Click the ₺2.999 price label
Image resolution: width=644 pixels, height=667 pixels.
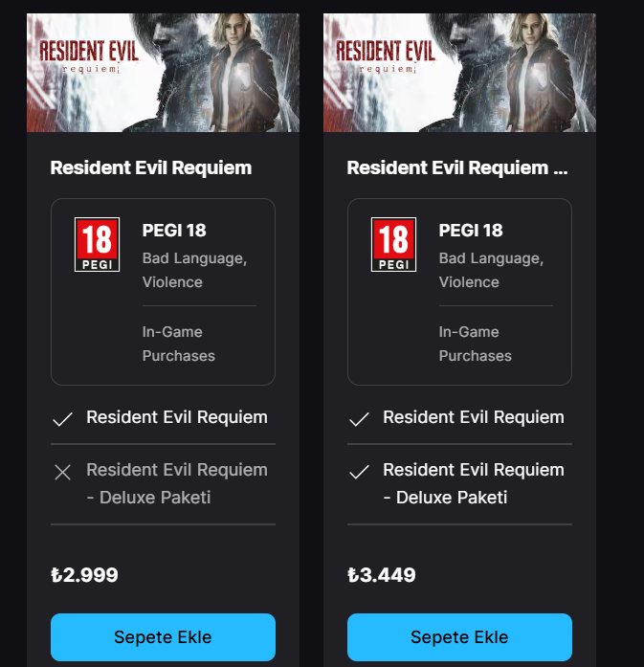point(84,575)
